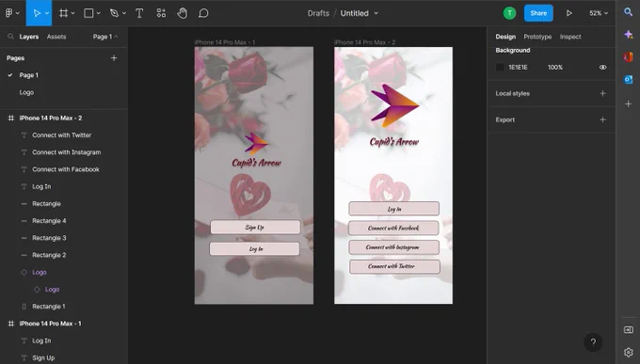Add a new page with plus
The image size is (640, 364).
(x=114, y=58)
